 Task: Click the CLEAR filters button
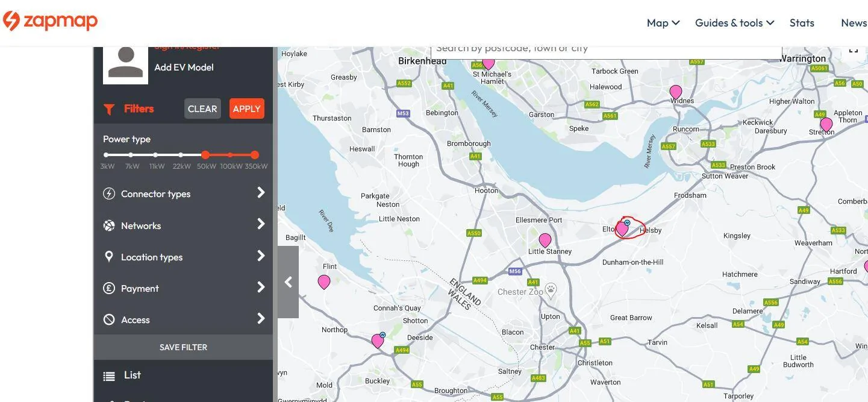202,108
